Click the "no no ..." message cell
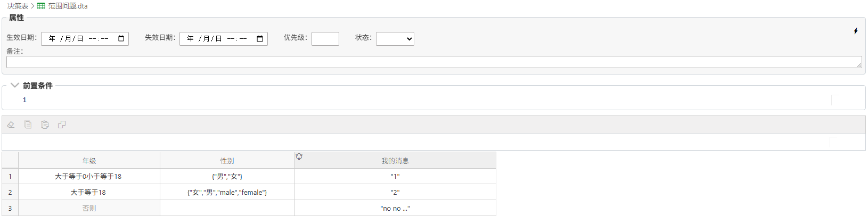This screenshot has height=223, width=868. click(x=395, y=208)
